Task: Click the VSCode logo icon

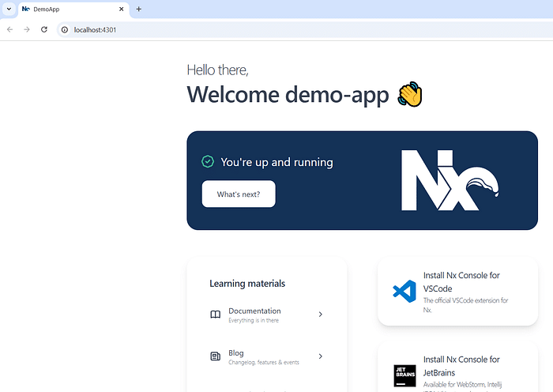Action: pos(404,292)
